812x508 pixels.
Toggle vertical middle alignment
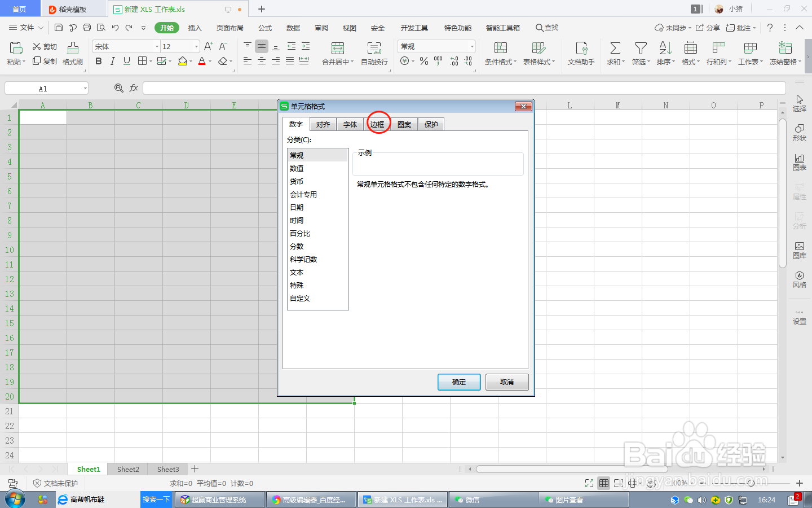point(262,46)
